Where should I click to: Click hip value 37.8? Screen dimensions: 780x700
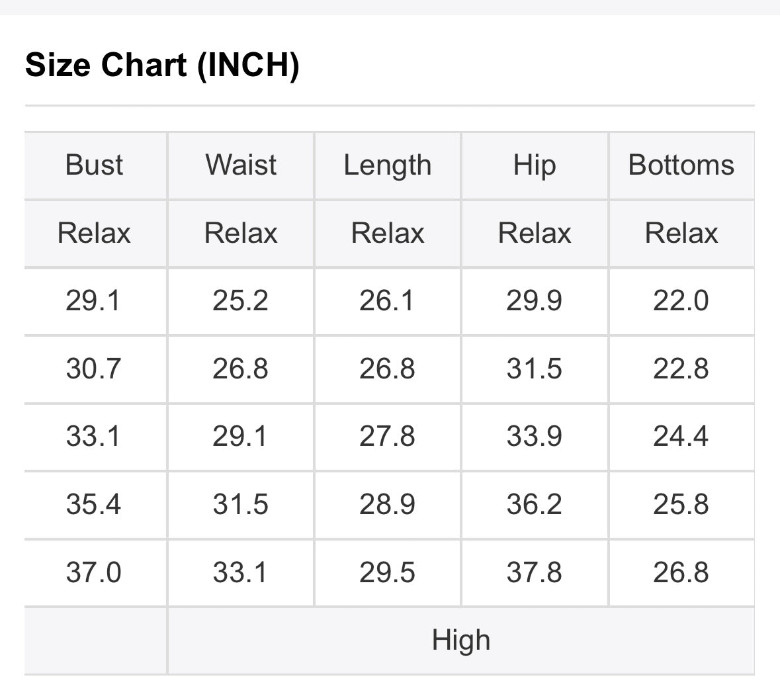(535, 572)
